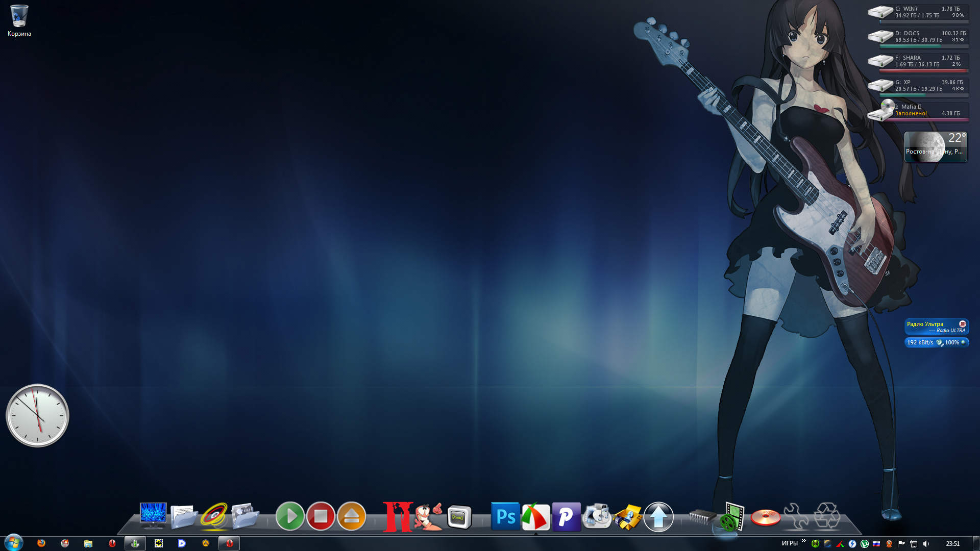This screenshot has width=980, height=551.
Task: Open the pictures folder in the dock
Action: click(x=245, y=516)
